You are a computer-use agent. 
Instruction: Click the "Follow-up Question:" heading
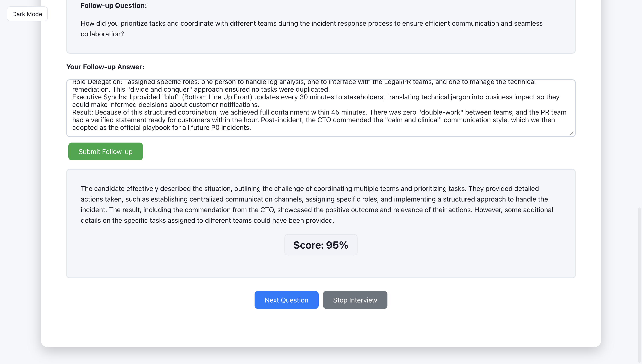[x=114, y=6]
